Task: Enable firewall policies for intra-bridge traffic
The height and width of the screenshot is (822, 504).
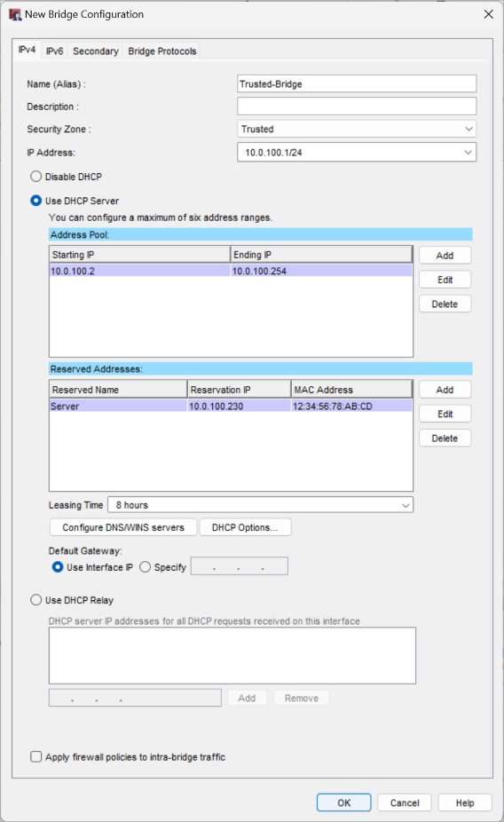Action: (x=35, y=756)
